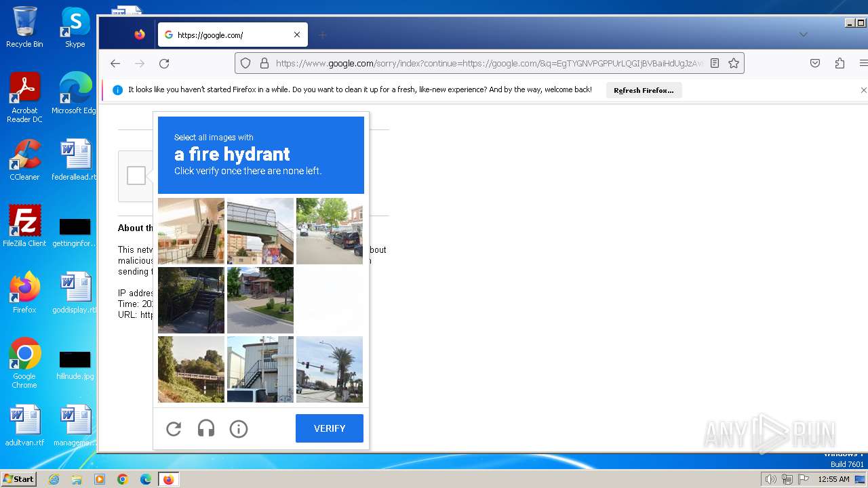Click the URL address bar

pos(490,63)
